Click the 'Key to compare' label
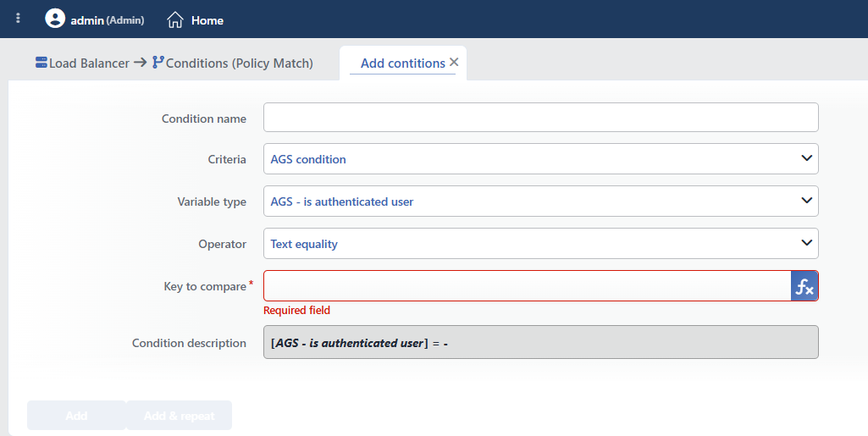This screenshot has height=436, width=868. [x=205, y=287]
